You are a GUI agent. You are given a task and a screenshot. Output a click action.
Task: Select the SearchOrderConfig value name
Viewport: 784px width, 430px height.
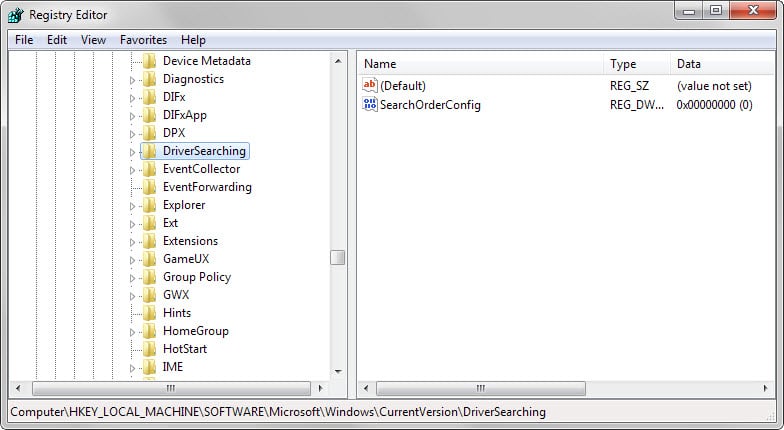click(x=430, y=105)
